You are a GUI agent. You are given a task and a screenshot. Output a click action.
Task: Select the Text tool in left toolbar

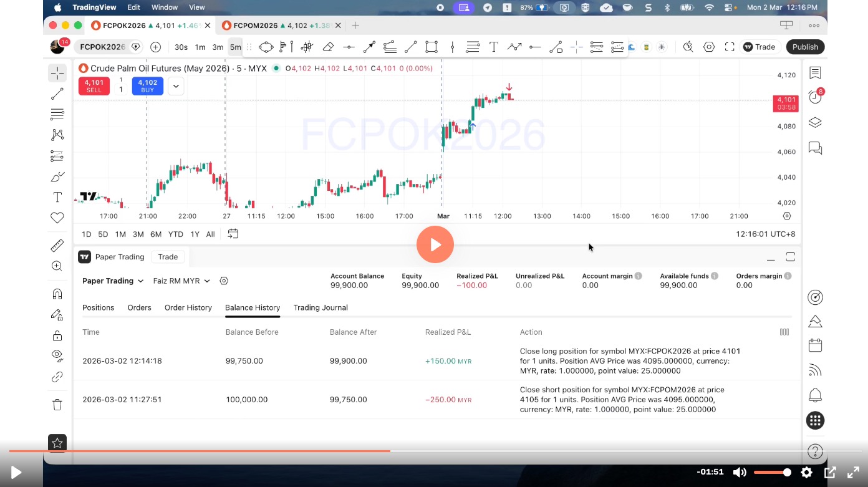point(57,197)
